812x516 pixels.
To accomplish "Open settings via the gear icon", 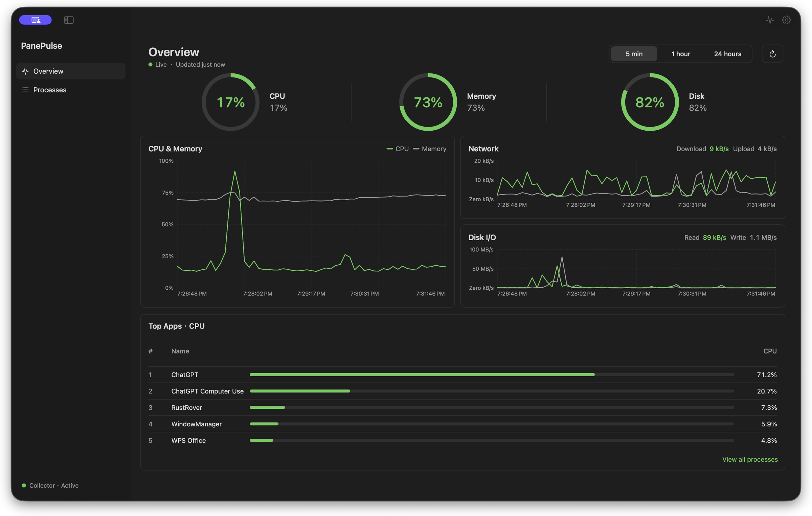I will pyautogui.click(x=787, y=20).
